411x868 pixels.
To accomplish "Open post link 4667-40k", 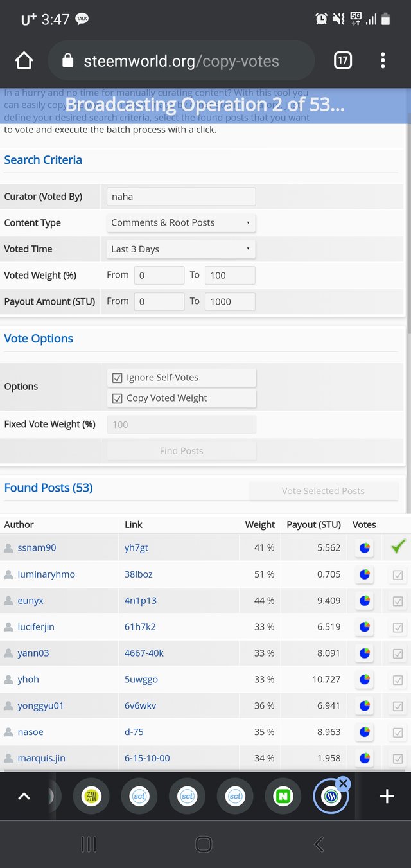I will tap(144, 653).
